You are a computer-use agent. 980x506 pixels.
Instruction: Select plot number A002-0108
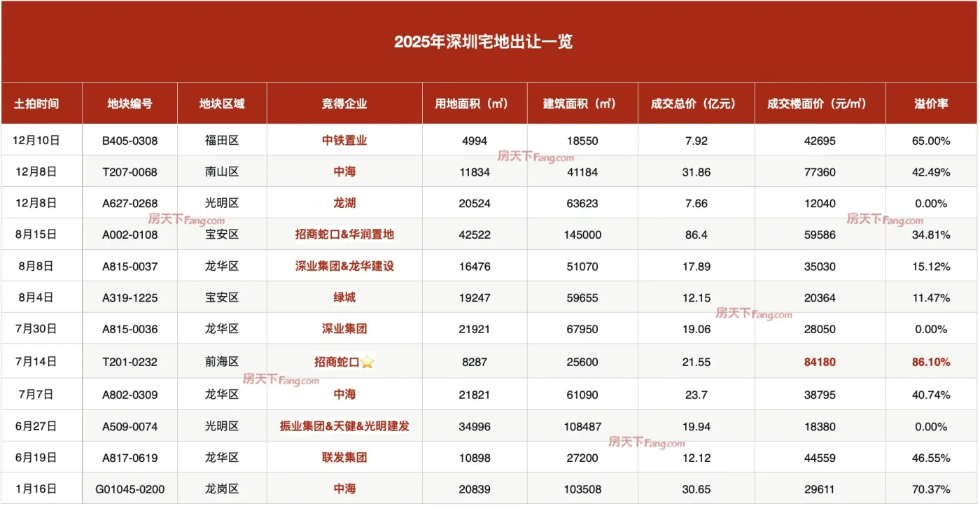tap(129, 234)
